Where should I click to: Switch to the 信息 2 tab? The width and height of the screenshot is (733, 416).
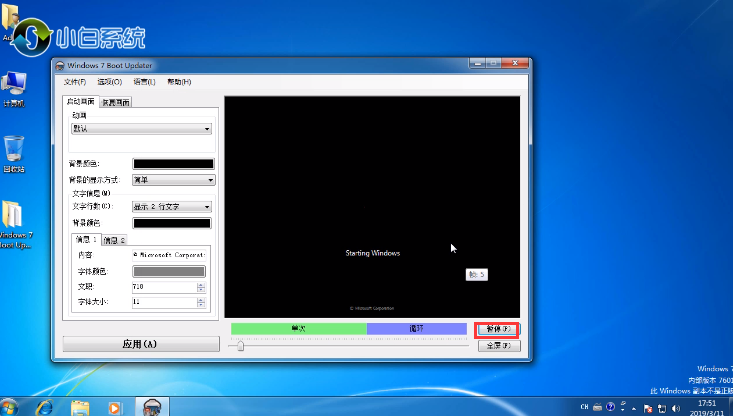pos(116,240)
